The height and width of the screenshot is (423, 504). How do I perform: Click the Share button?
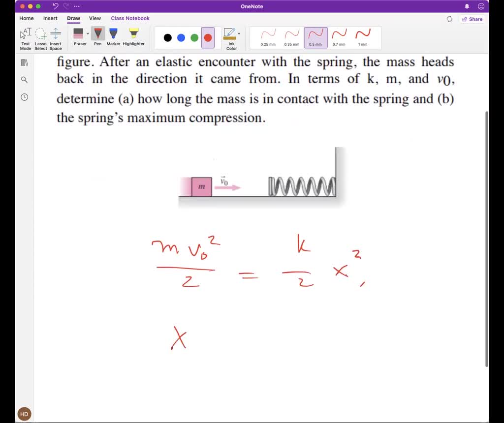[x=472, y=19]
